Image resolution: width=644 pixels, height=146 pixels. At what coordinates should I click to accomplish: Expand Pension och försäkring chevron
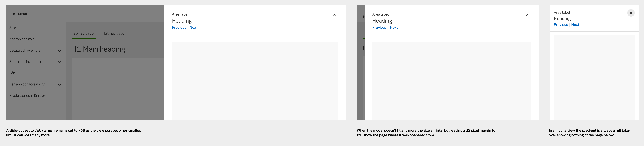(60, 84)
